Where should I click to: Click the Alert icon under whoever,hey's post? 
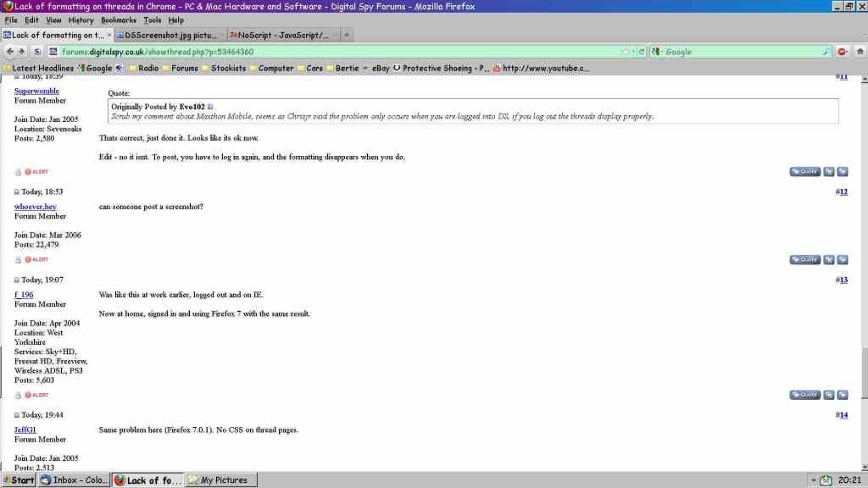[36, 259]
